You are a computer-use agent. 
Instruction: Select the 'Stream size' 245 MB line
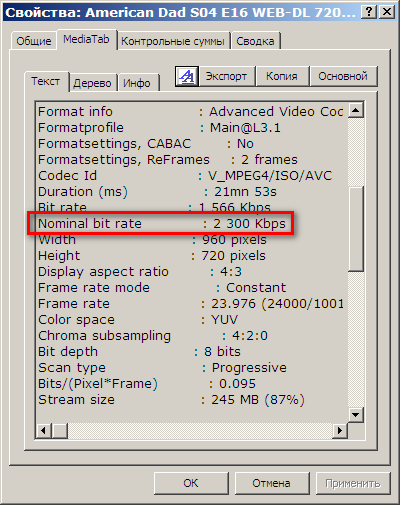point(171,400)
